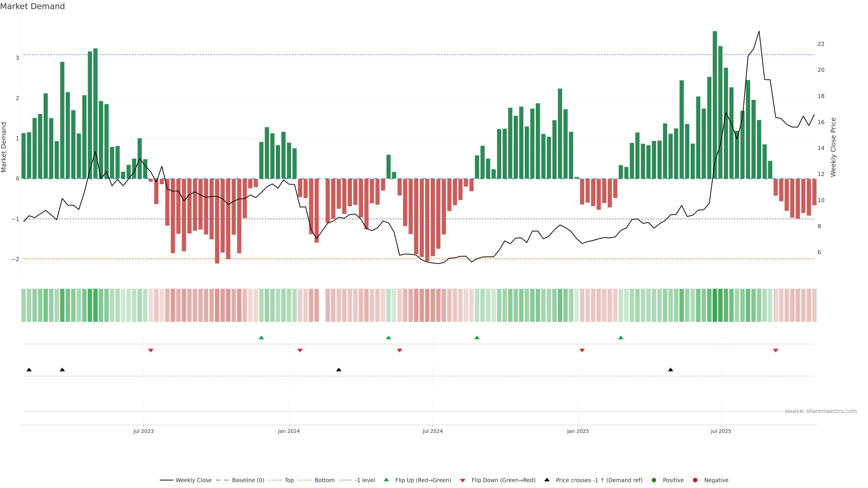
Task: Click first green flip-up marker before Jan 2024
Action: click(x=261, y=338)
